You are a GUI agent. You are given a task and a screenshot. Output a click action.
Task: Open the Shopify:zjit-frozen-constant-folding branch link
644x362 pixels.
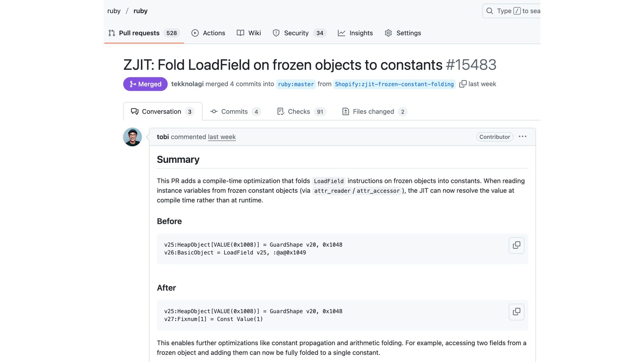point(394,84)
